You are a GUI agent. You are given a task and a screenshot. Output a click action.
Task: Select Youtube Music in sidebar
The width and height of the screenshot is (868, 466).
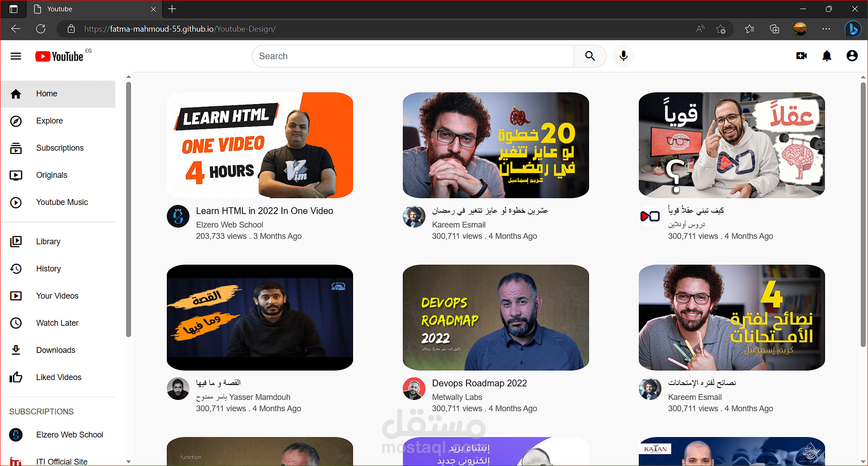(x=58, y=202)
